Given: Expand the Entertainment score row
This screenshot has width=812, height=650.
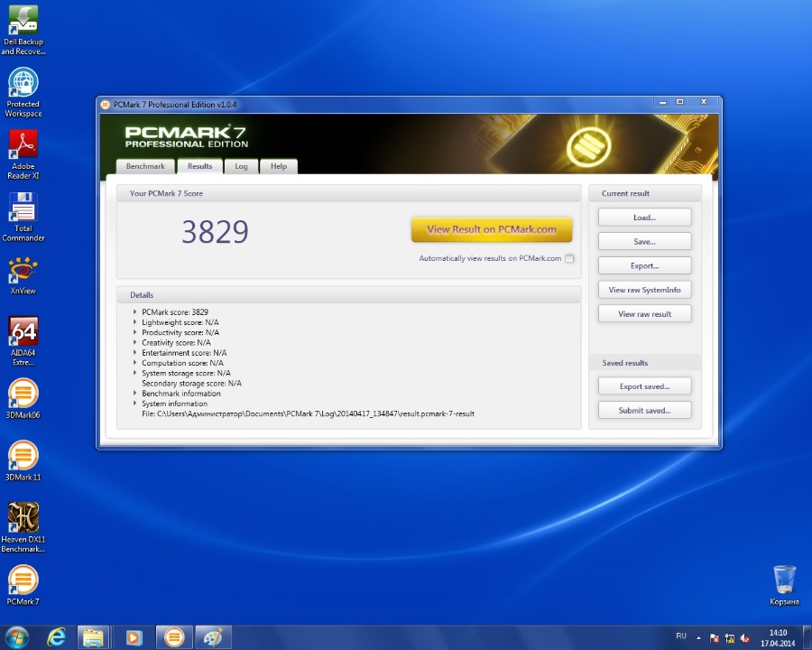Looking at the screenshot, I should tap(134, 352).
